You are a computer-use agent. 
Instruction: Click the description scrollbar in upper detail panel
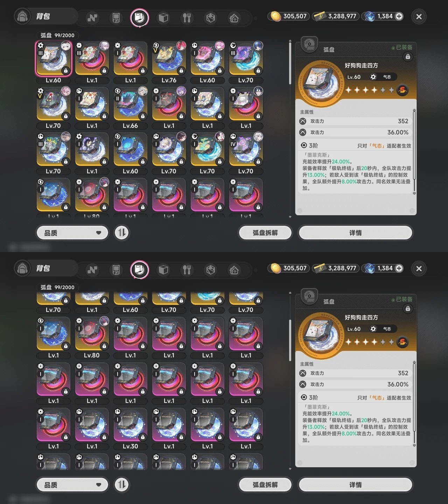(x=414, y=152)
